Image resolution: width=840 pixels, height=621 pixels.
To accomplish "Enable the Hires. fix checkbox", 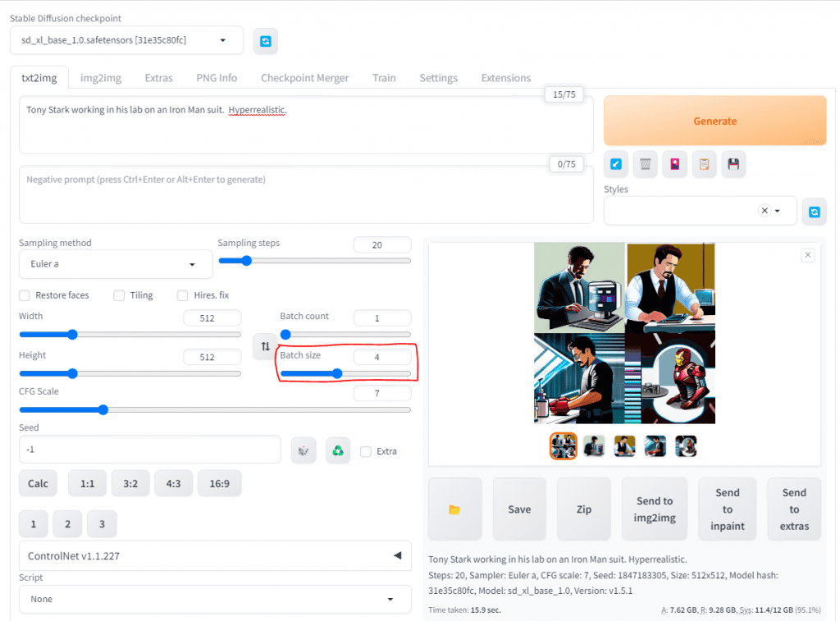I will [183, 295].
